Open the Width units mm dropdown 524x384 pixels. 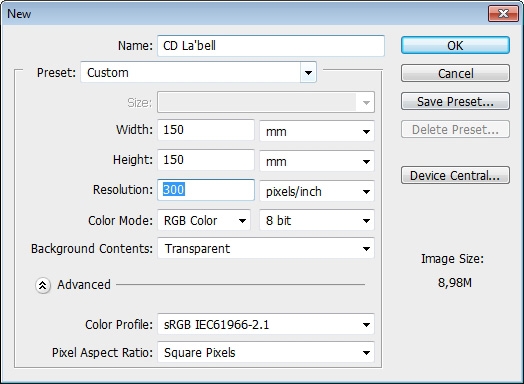point(317,131)
